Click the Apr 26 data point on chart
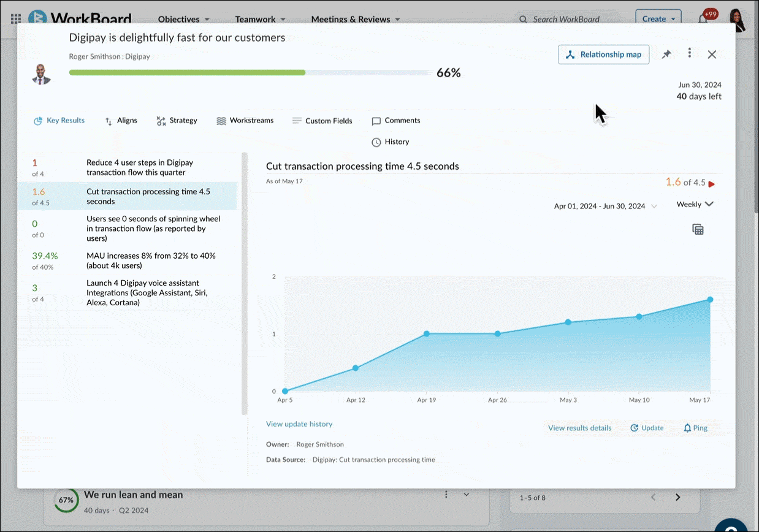Image resolution: width=759 pixels, height=532 pixels. [x=497, y=334]
